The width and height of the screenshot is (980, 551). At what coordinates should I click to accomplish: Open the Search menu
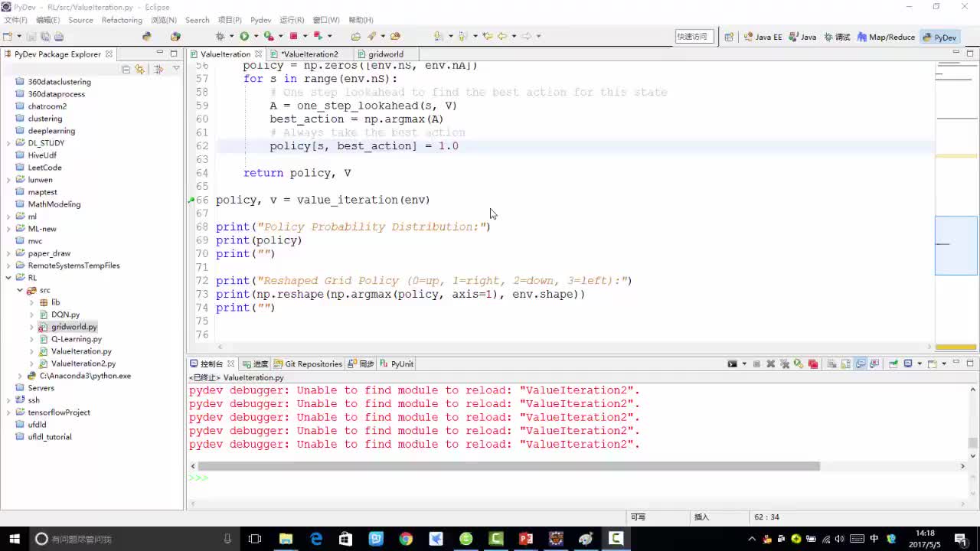point(197,20)
